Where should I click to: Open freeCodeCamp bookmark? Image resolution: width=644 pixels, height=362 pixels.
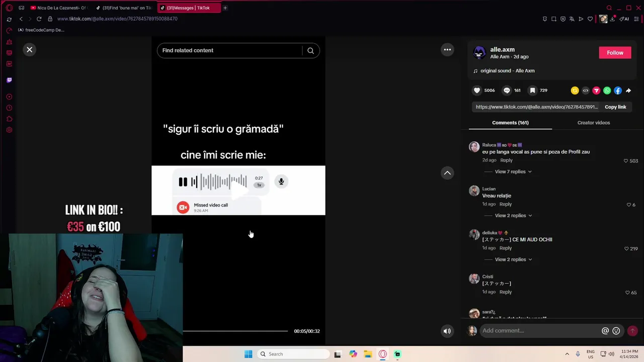41,30
